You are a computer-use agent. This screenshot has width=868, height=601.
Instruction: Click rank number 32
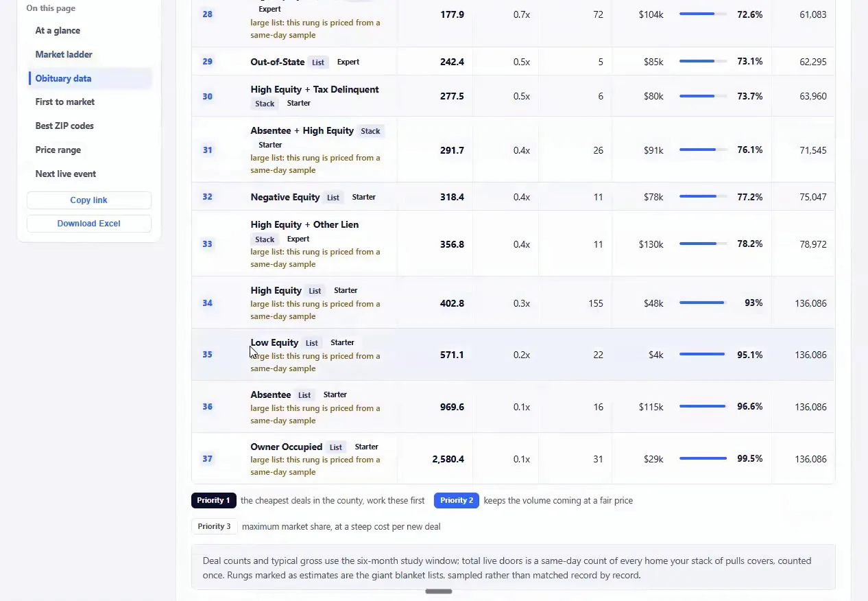[207, 197]
